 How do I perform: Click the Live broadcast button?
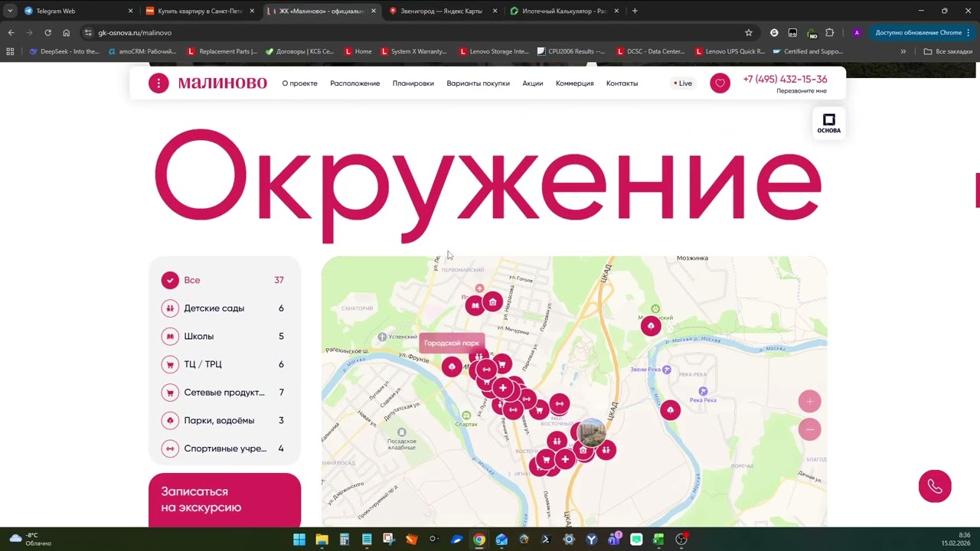pyautogui.click(x=682, y=83)
